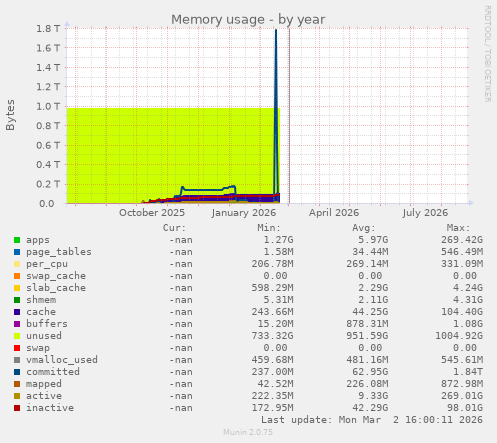Click the active olive swatch
The image size is (497, 443).
tap(17, 396)
